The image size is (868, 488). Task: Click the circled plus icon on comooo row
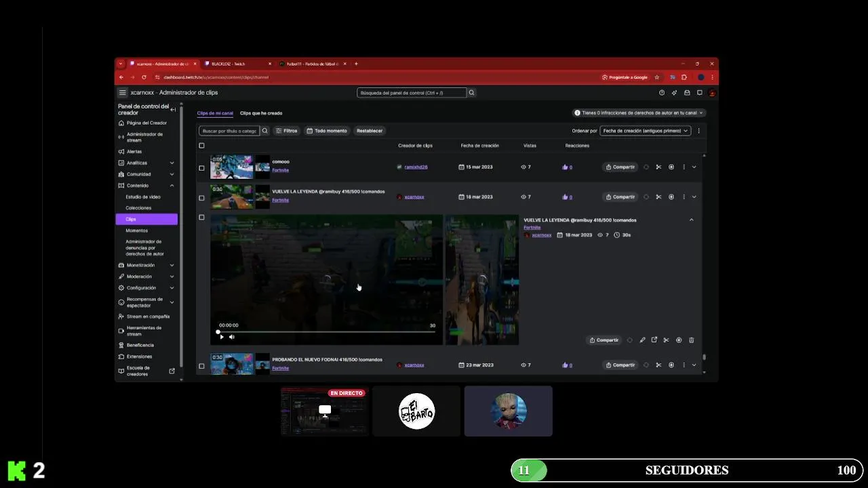671,167
